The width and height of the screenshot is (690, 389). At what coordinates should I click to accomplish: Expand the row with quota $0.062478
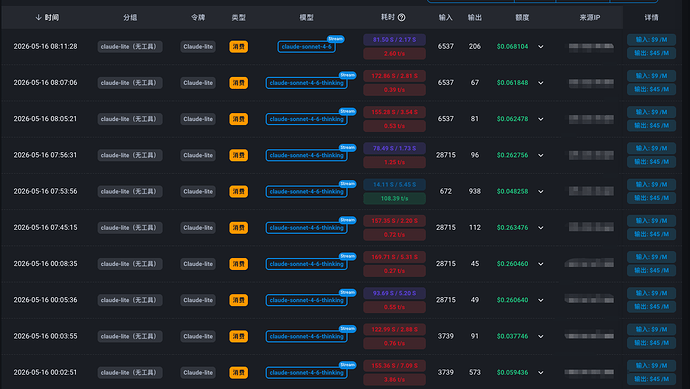[541, 119]
